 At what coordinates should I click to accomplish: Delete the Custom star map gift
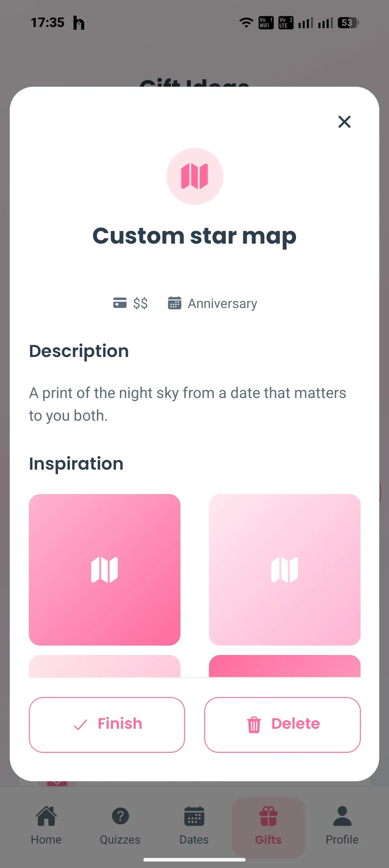(282, 725)
